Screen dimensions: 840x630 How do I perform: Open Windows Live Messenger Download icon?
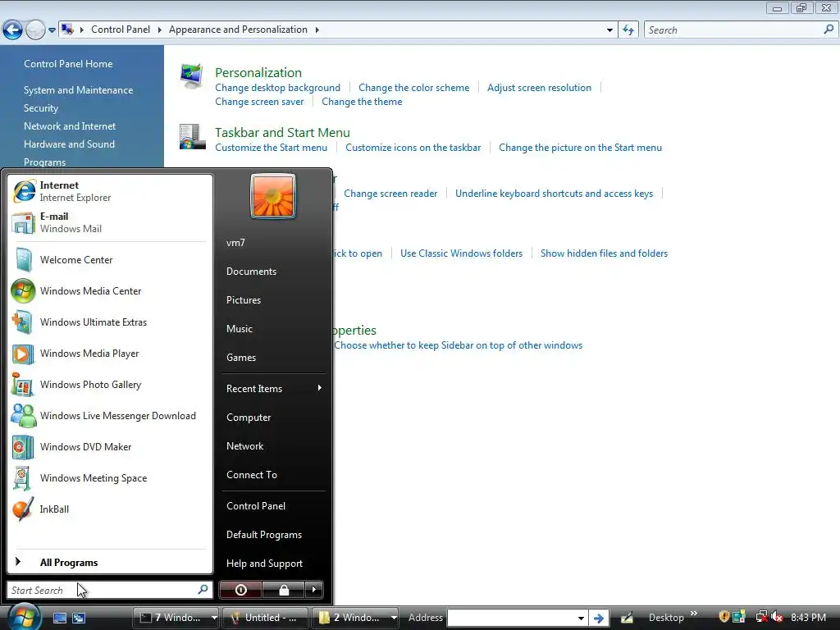click(x=24, y=416)
